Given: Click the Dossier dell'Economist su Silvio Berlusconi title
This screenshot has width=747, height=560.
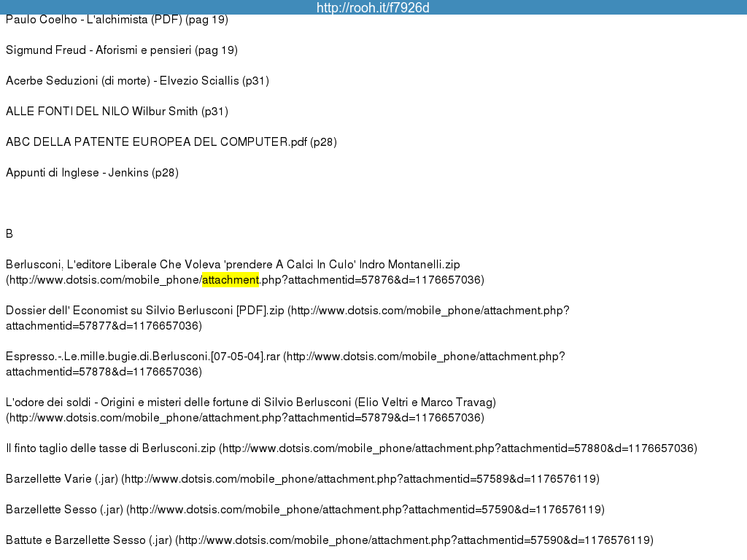Looking at the screenshot, I should [144, 311].
